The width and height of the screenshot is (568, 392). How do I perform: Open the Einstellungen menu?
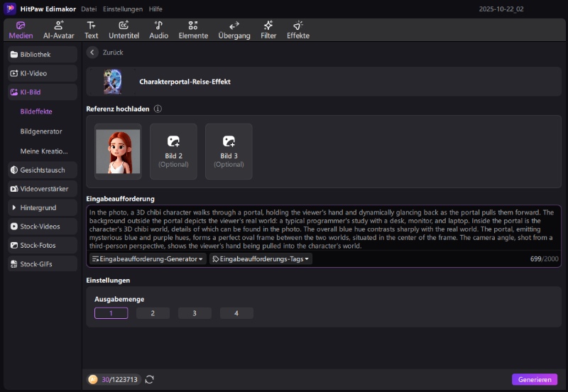(122, 9)
